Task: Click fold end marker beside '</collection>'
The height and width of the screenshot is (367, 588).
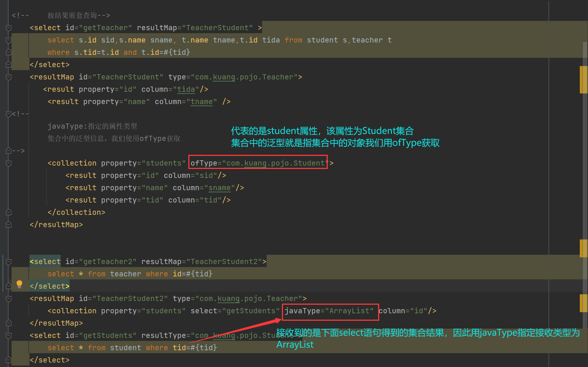Action: [9, 213]
